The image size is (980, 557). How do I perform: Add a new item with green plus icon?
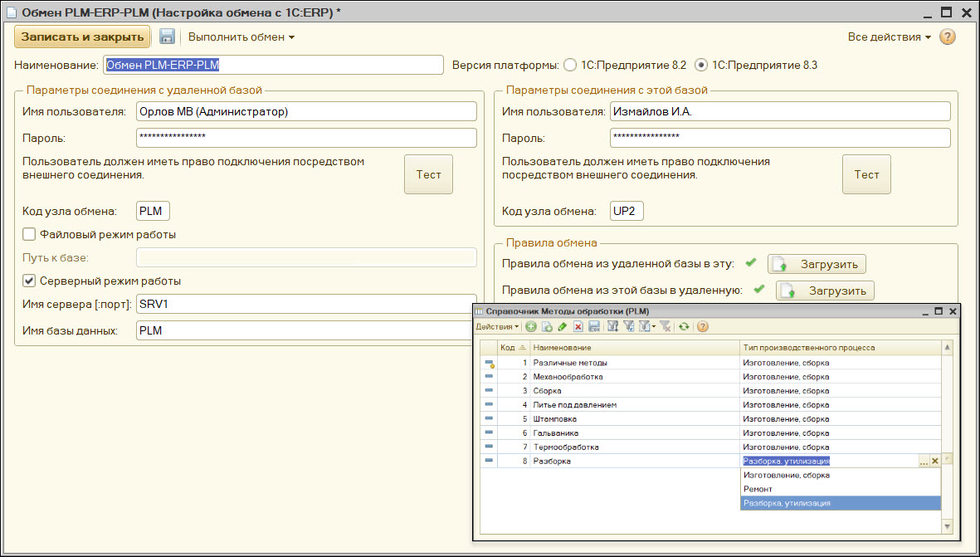531,327
